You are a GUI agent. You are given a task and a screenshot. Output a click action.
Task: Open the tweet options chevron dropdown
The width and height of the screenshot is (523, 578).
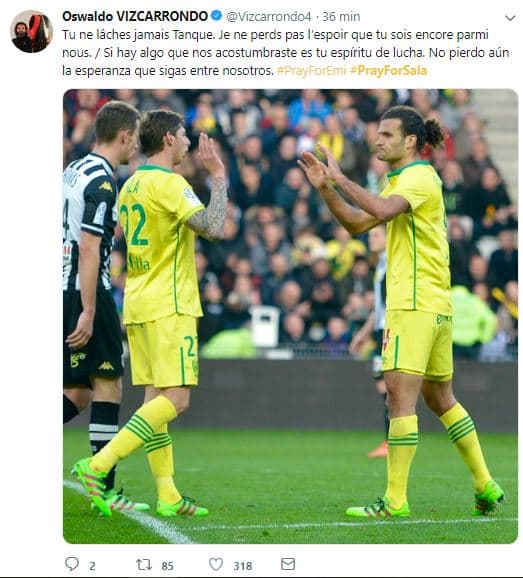[x=510, y=17]
